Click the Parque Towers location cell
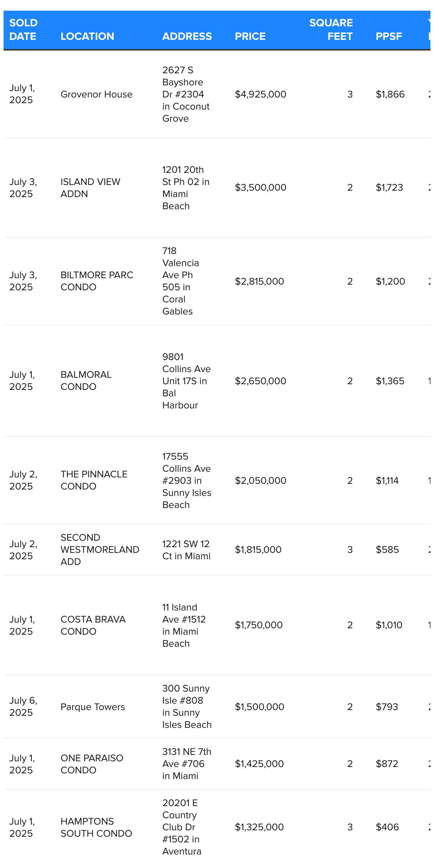The width and height of the screenshot is (434, 868). 92,707
